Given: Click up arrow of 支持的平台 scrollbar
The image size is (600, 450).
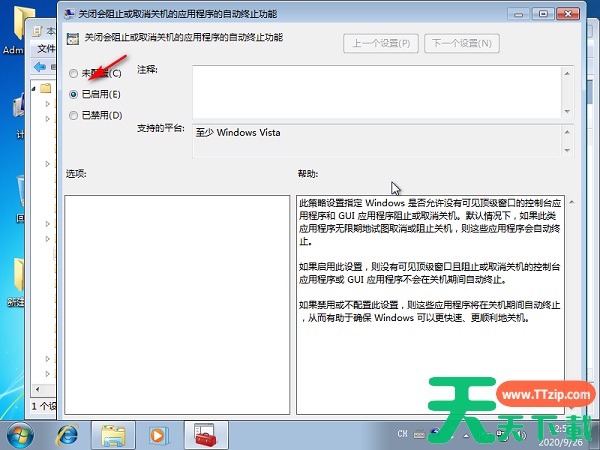Looking at the screenshot, I should tap(567, 132).
